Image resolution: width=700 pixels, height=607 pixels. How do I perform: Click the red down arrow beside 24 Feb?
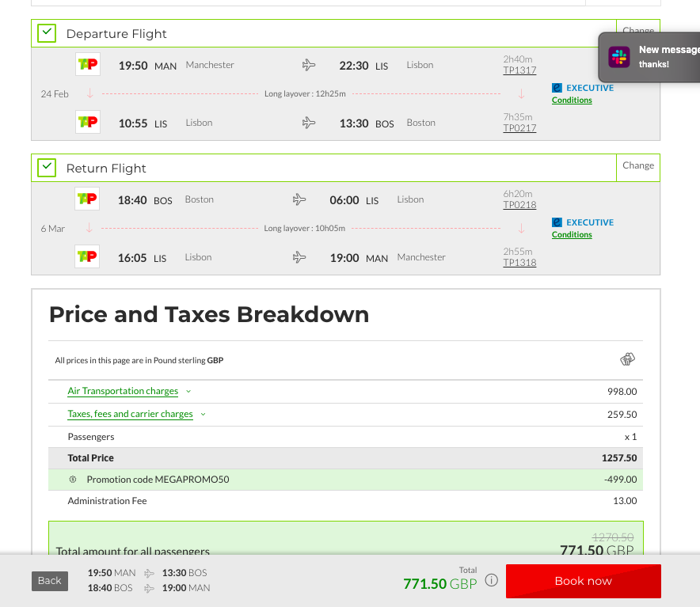coord(89,93)
